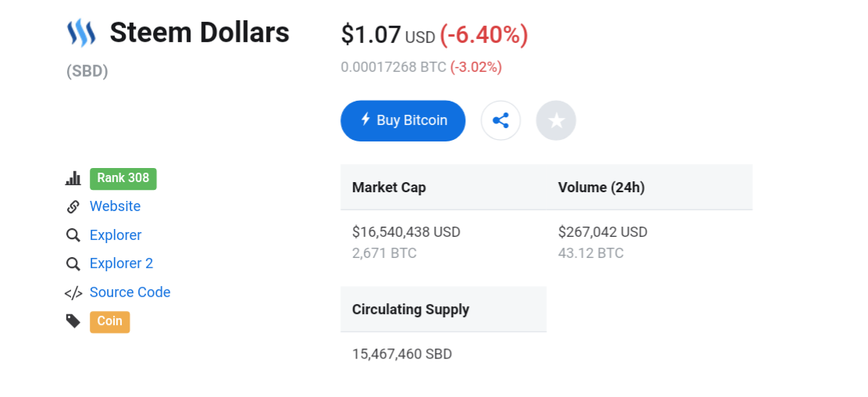Click the magnifier icon beside Explorer
This screenshot has width=868, height=397.
point(73,235)
